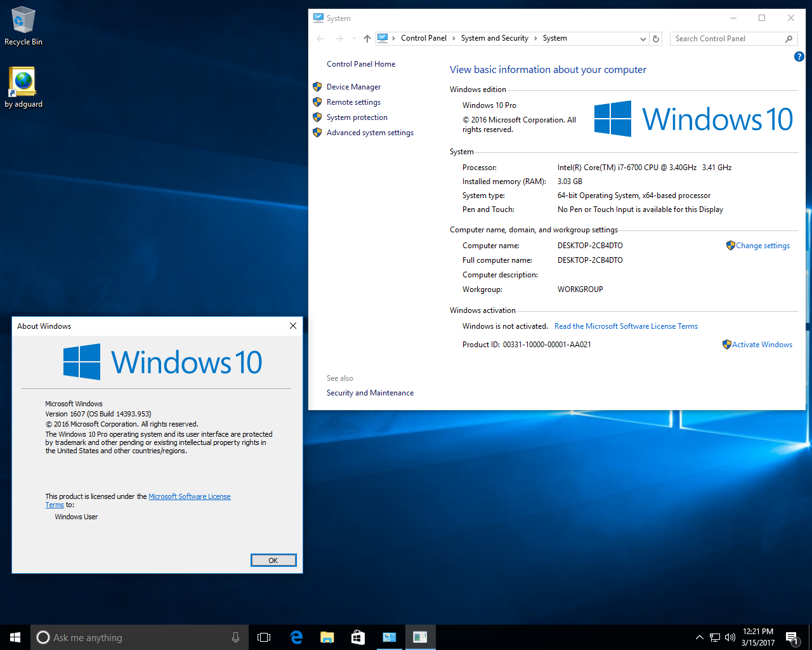Close the About Windows dialog
Screen dimensions: 812x650
(x=293, y=326)
